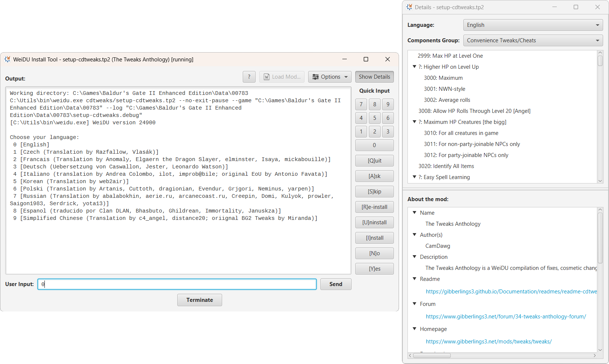609x364 pixels.
Task: Click the vertical scrollbar of components tree
Action: (600, 61)
